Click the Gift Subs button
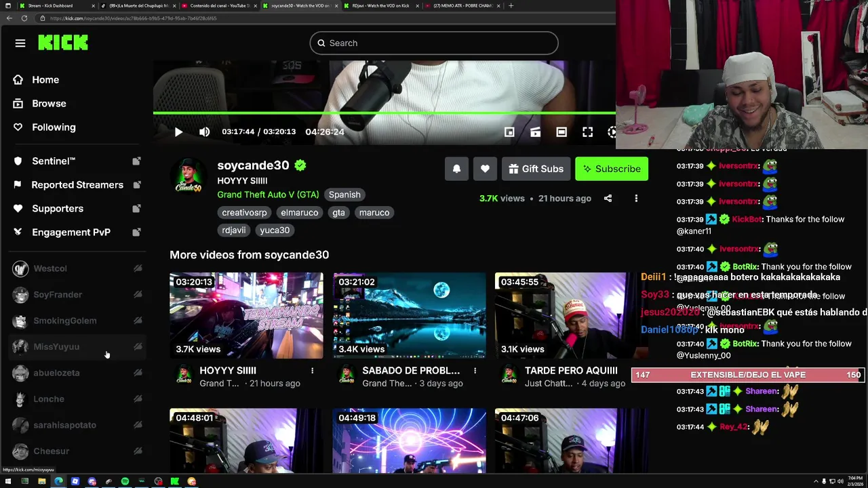Screen dimensions: 868x488 [x=536, y=169]
